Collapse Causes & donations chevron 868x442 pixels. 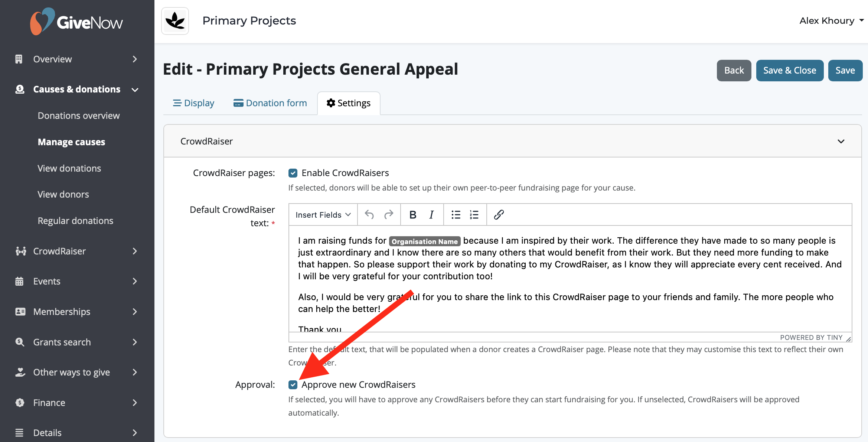pos(135,90)
